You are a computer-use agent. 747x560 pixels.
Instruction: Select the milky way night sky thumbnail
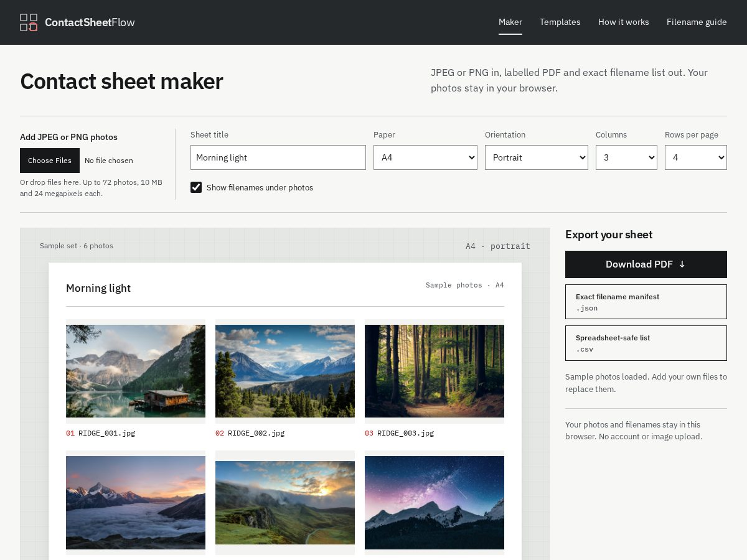pos(435,503)
